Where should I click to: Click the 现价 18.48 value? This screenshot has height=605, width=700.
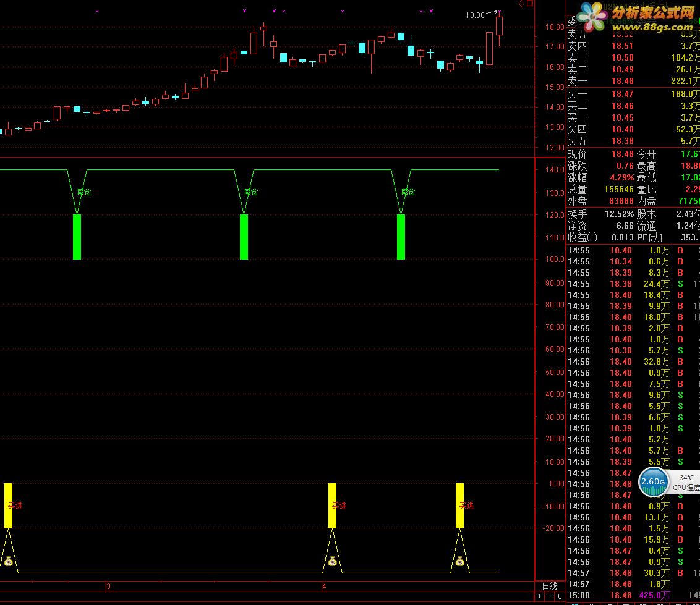[x=622, y=154]
